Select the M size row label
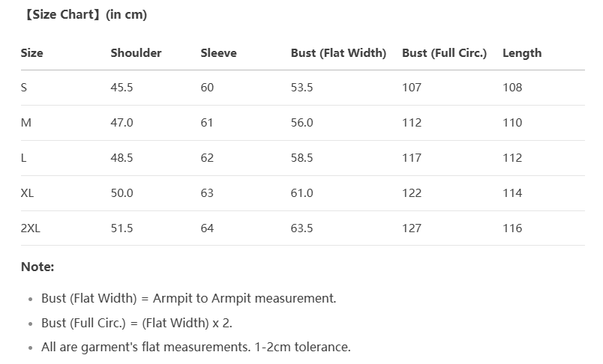This screenshot has width=603, height=364. coord(25,123)
